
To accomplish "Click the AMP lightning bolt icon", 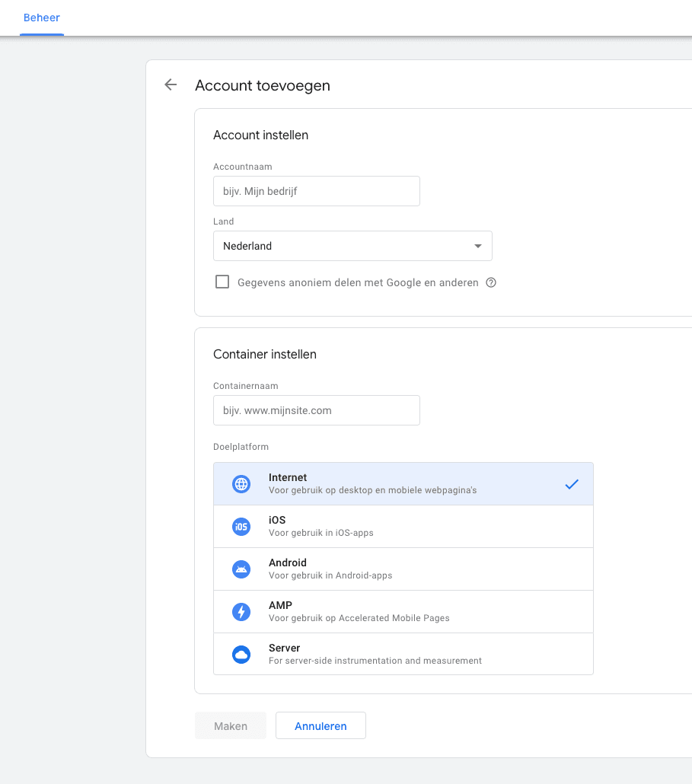I will coord(241,612).
